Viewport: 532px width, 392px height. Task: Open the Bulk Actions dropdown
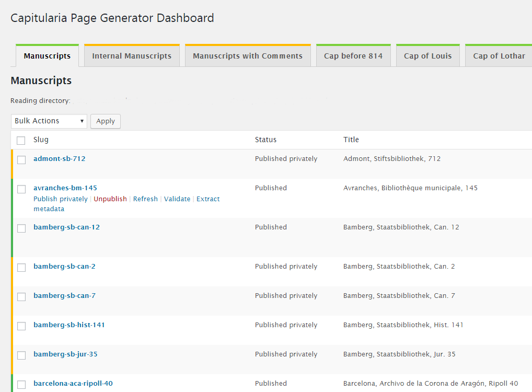49,121
